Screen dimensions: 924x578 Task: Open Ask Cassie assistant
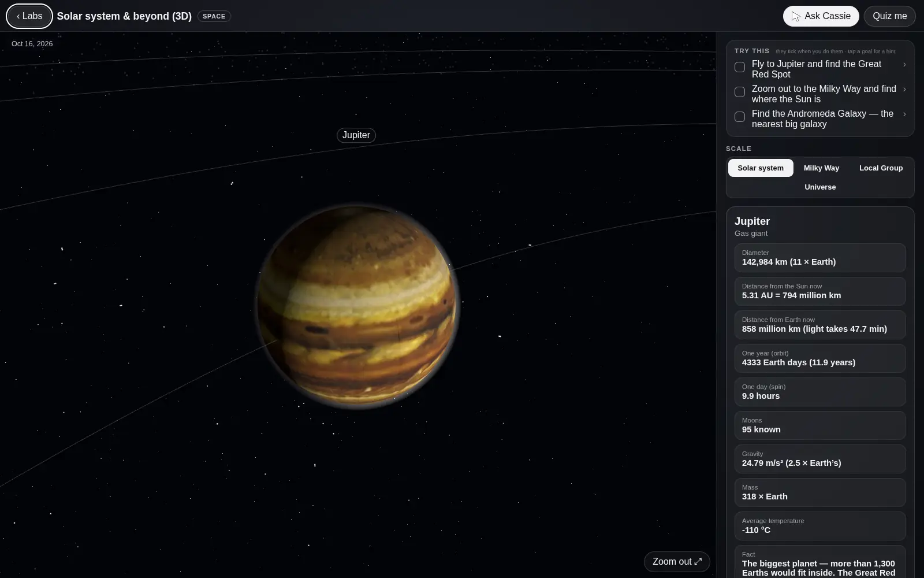(821, 16)
